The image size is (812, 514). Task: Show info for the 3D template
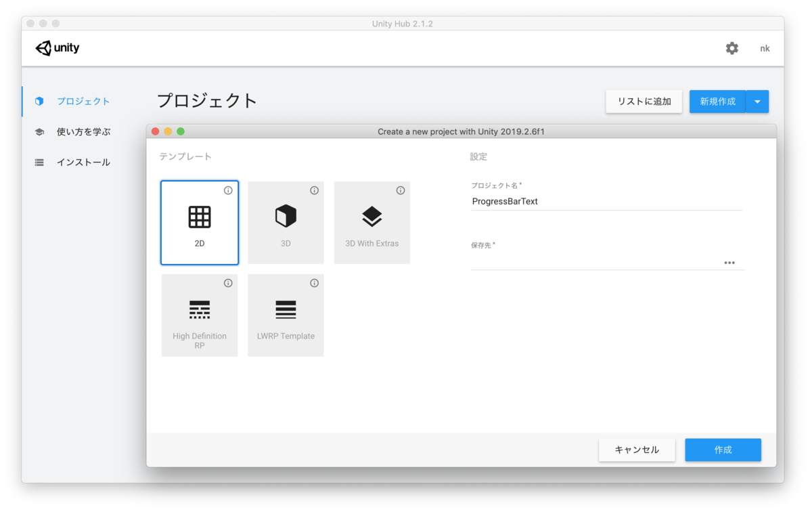pyautogui.click(x=314, y=190)
